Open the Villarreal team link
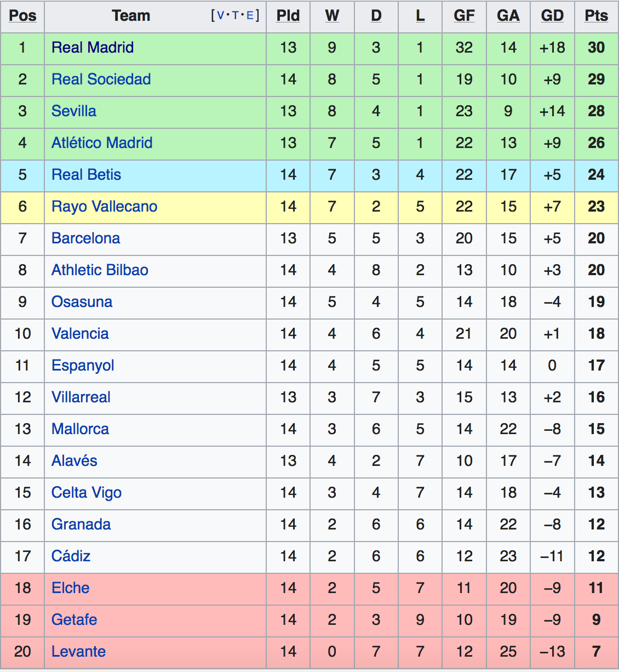 pyautogui.click(x=81, y=397)
